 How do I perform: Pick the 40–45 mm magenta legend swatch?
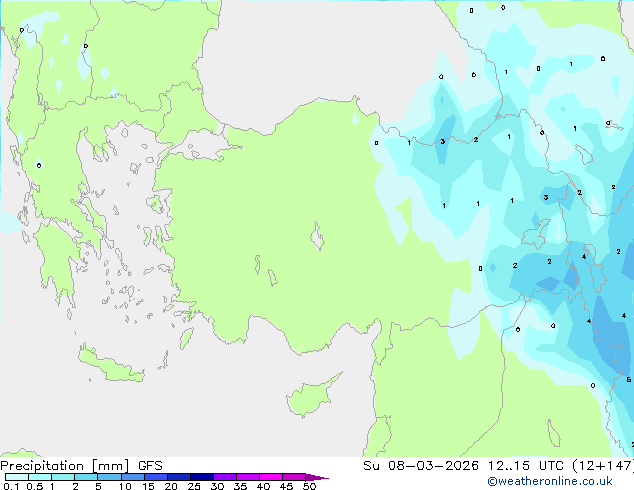pyautogui.click(x=271, y=477)
